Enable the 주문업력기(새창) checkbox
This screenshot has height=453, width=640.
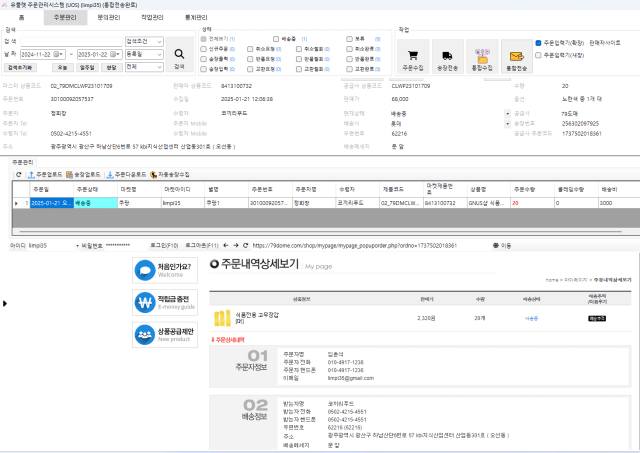[539, 55]
